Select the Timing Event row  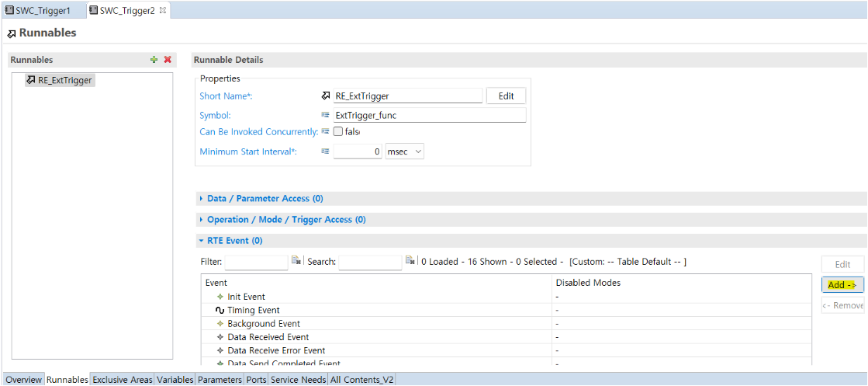(x=506, y=311)
